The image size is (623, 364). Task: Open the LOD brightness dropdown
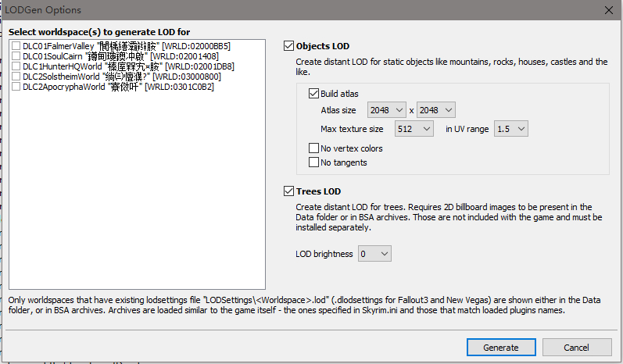pos(374,254)
